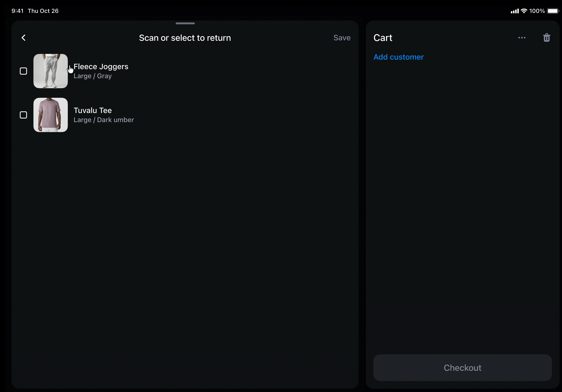Open the Fleece Joggers product thumbnail
This screenshot has width=562, height=392.
pos(50,71)
